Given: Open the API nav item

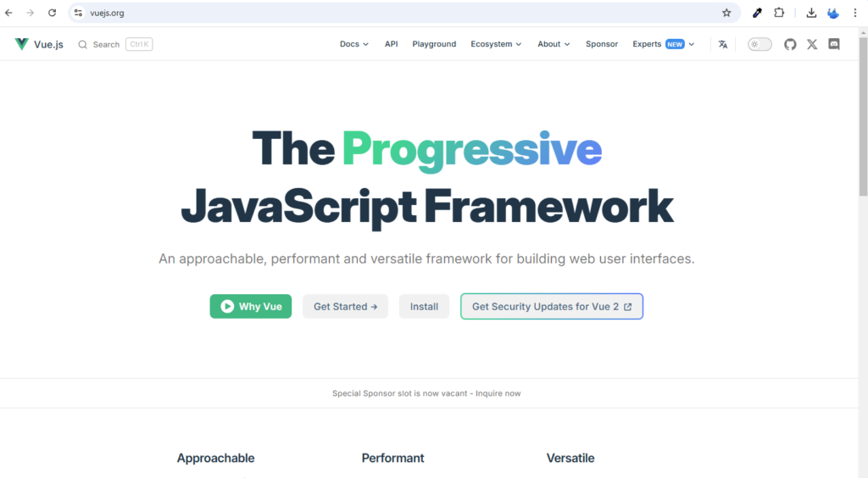Looking at the screenshot, I should point(392,44).
